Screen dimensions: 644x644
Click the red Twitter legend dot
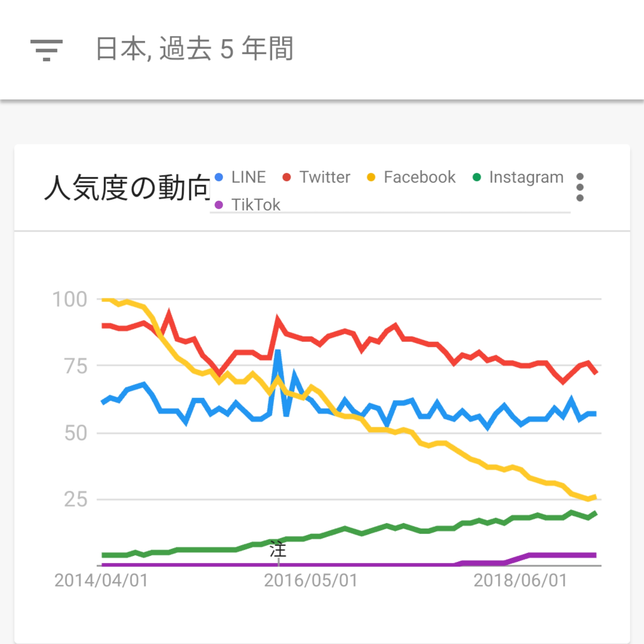click(x=286, y=177)
